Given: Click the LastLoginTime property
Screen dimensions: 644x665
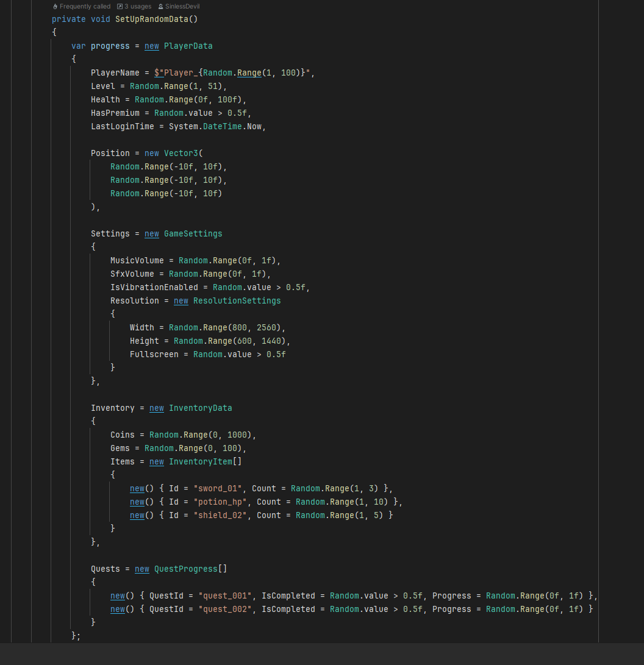Looking at the screenshot, I should click(123, 126).
